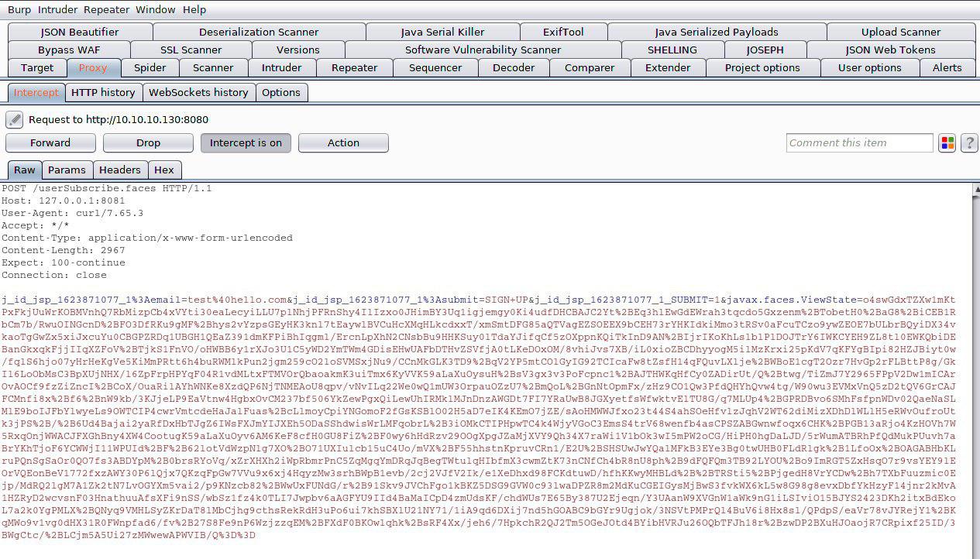Drop the intercepted request
This screenshot has width=980, height=559.
[148, 142]
